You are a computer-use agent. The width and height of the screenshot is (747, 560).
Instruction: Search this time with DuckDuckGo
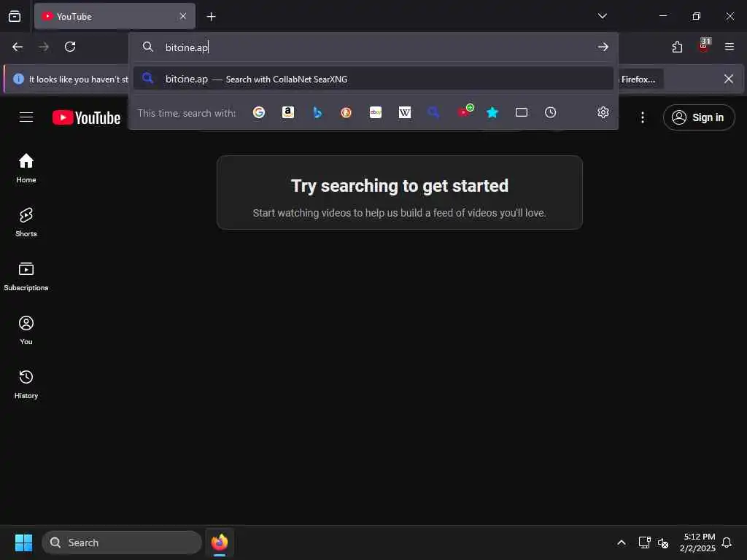[347, 112]
